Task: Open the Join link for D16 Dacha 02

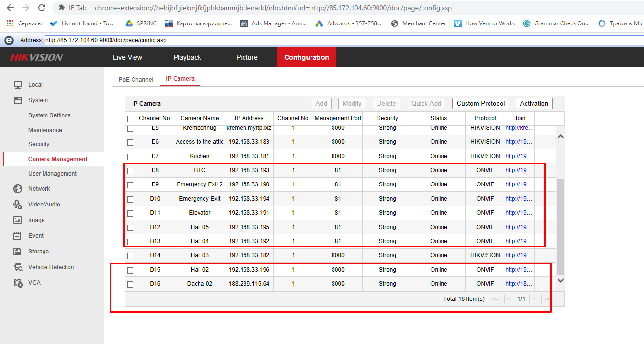Action: pos(519,284)
